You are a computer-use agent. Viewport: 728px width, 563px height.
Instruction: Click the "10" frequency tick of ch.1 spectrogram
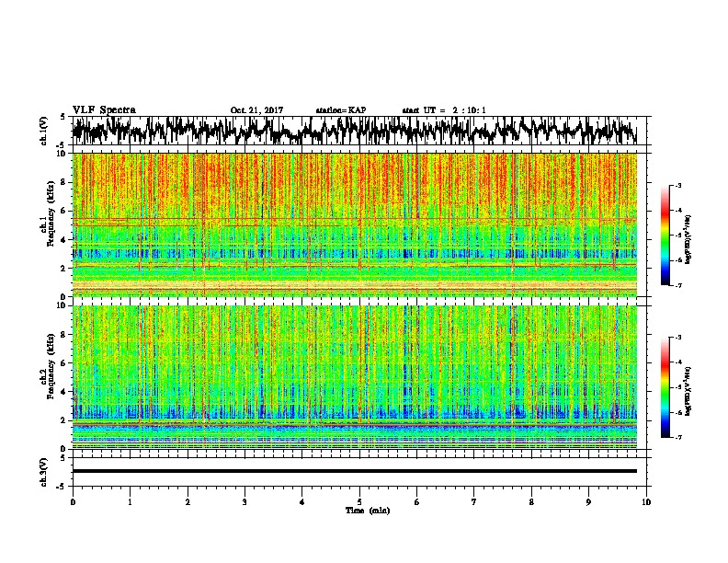[63, 154]
